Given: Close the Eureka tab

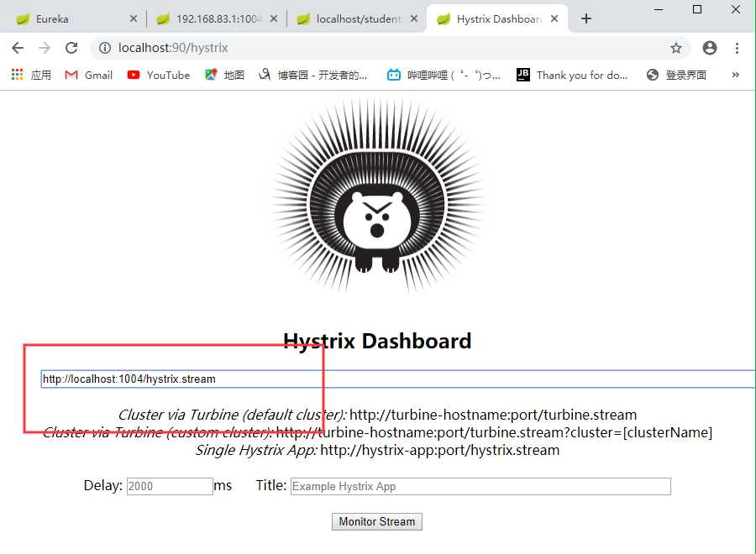Looking at the screenshot, I should tap(134, 18).
